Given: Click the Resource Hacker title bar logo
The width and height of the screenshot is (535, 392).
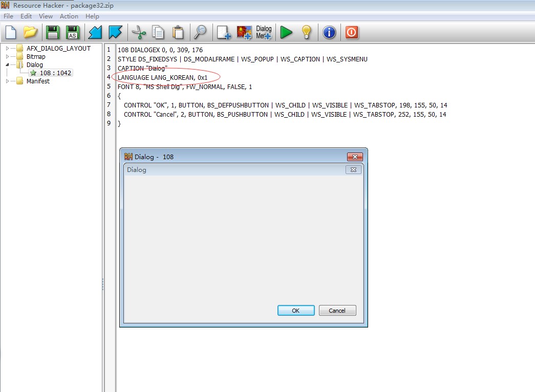Looking at the screenshot, I should pyautogui.click(x=5, y=5).
